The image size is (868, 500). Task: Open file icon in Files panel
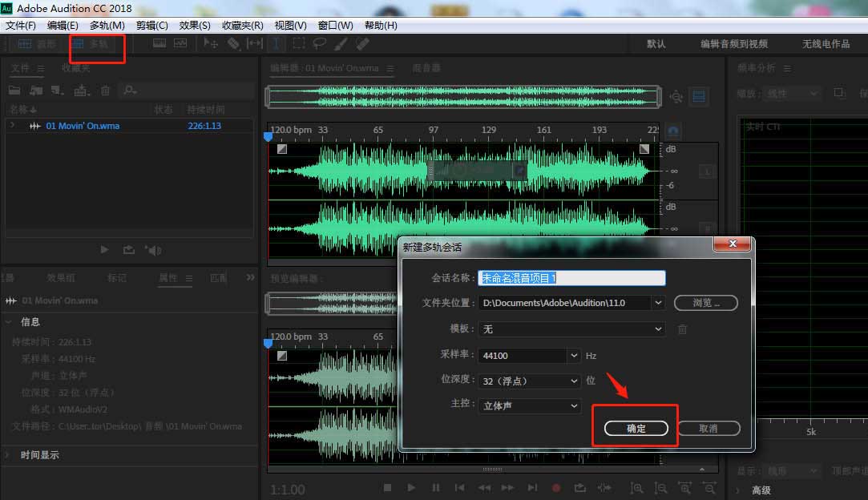(x=14, y=90)
